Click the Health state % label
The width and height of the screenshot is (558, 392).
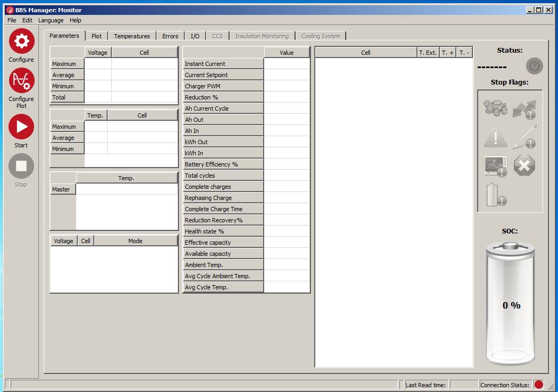223,231
